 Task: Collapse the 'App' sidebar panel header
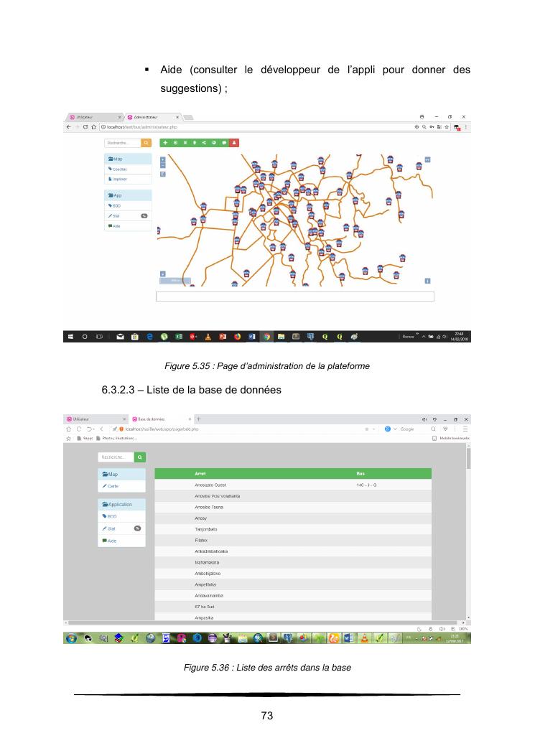pyautogui.click(x=129, y=195)
